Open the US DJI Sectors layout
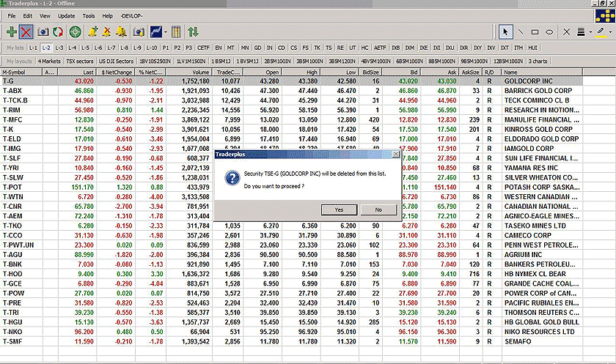 pyautogui.click(x=116, y=62)
